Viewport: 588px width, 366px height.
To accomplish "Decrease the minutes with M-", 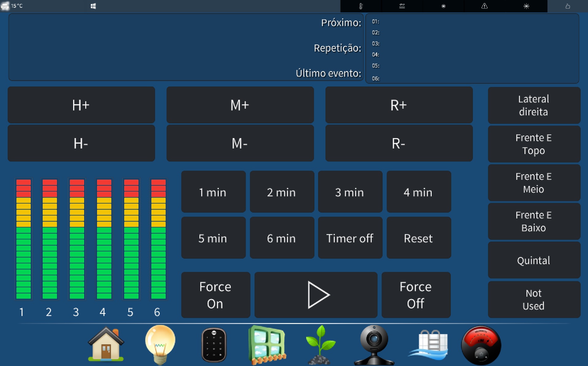I will (x=240, y=143).
